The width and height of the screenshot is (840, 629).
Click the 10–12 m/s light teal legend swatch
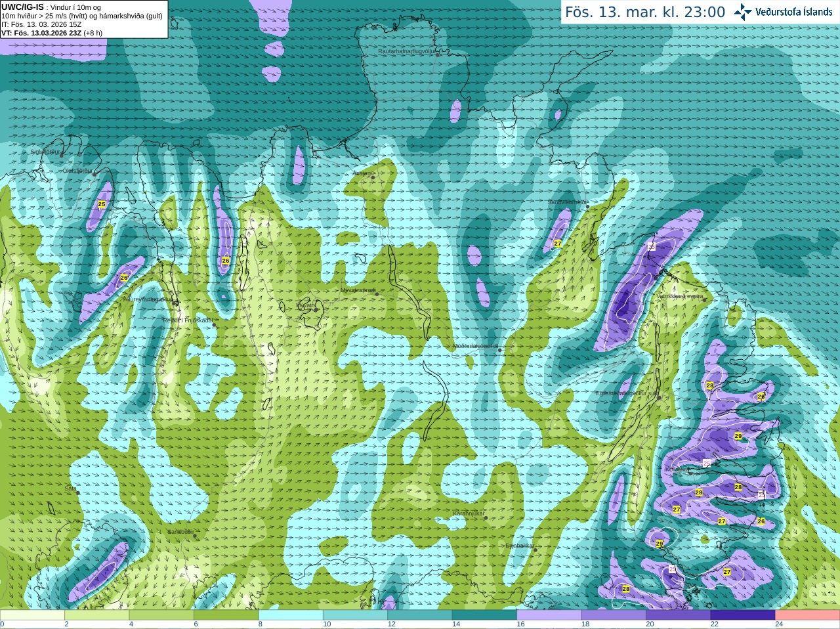pos(356,615)
